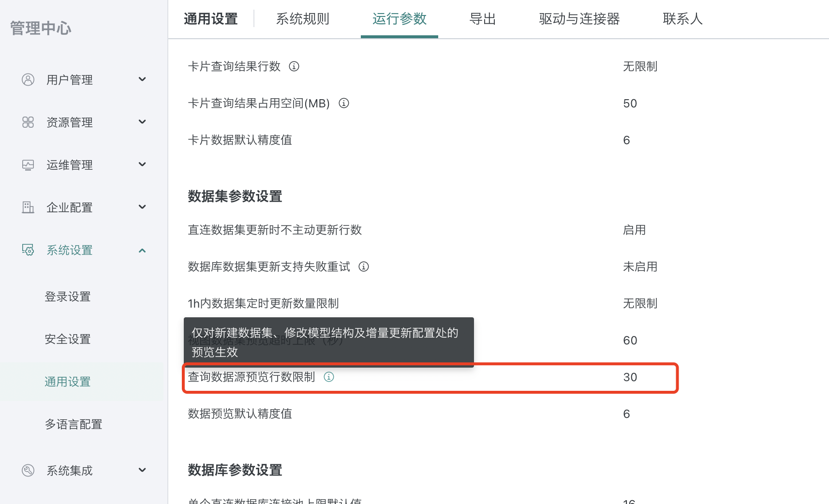This screenshot has width=829, height=504.
Task: Click the info icon beside 查询数据源预览行数限制
Action: (329, 377)
